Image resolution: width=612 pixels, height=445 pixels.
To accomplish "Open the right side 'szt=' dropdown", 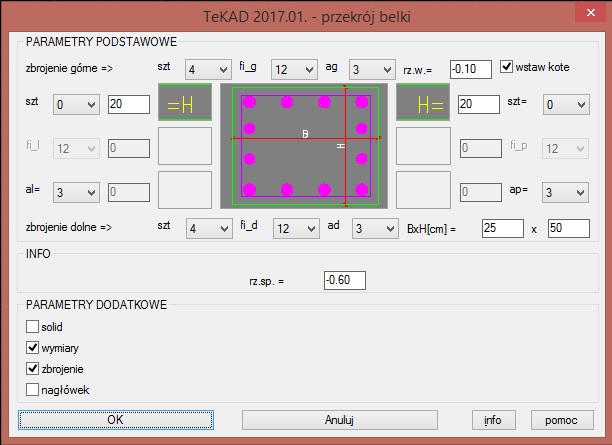I will coord(566,105).
